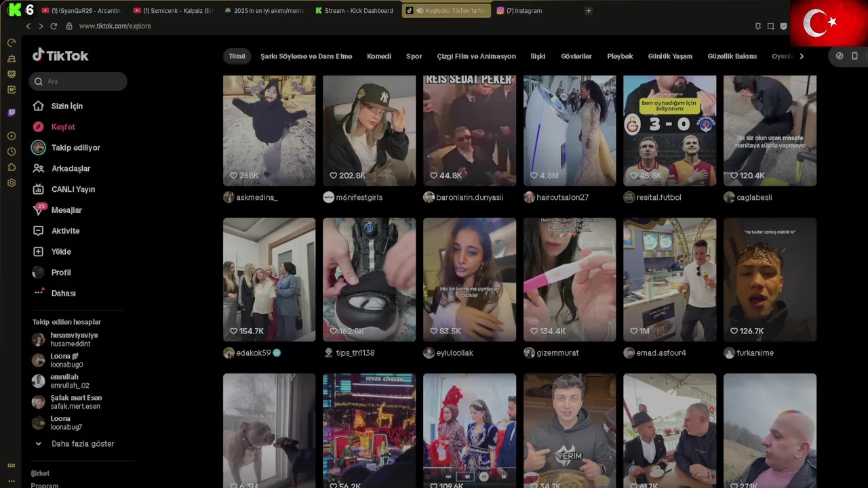Open eylulcollak video thumbnail
The width and height of the screenshot is (868, 488).
tap(469, 279)
